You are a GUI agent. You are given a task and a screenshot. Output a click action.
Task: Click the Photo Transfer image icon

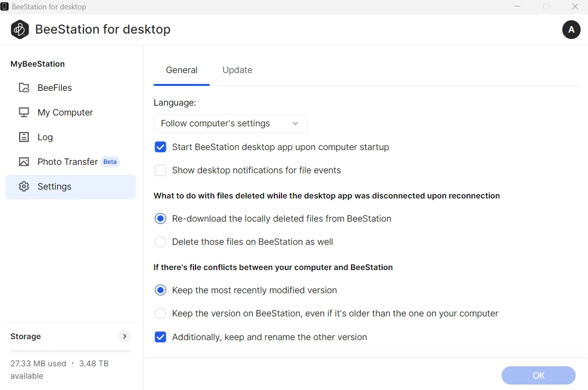coord(24,162)
